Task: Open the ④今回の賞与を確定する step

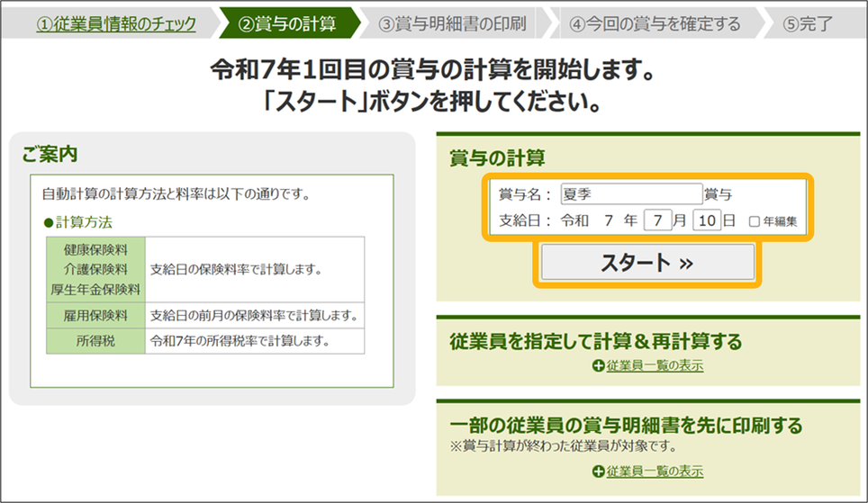Action: [x=655, y=23]
